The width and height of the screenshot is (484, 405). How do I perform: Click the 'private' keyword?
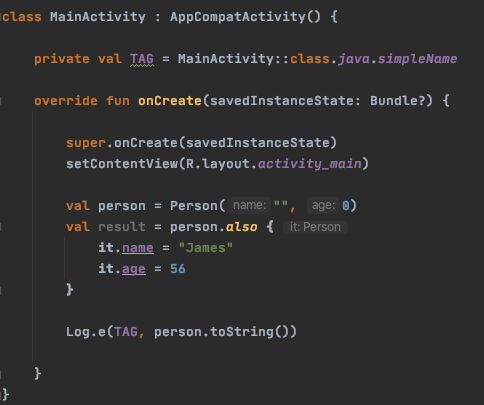click(x=62, y=59)
